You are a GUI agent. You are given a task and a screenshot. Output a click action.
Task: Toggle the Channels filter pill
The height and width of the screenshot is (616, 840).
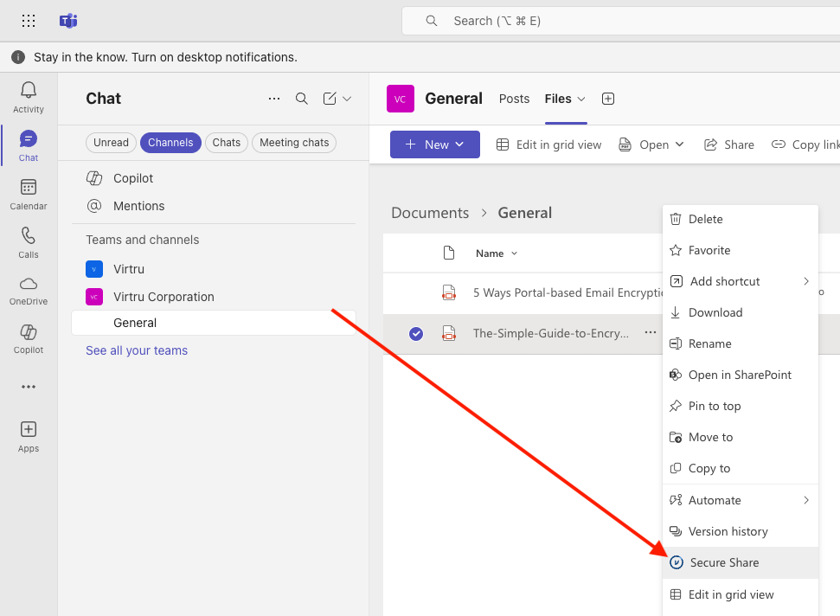point(170,143)
